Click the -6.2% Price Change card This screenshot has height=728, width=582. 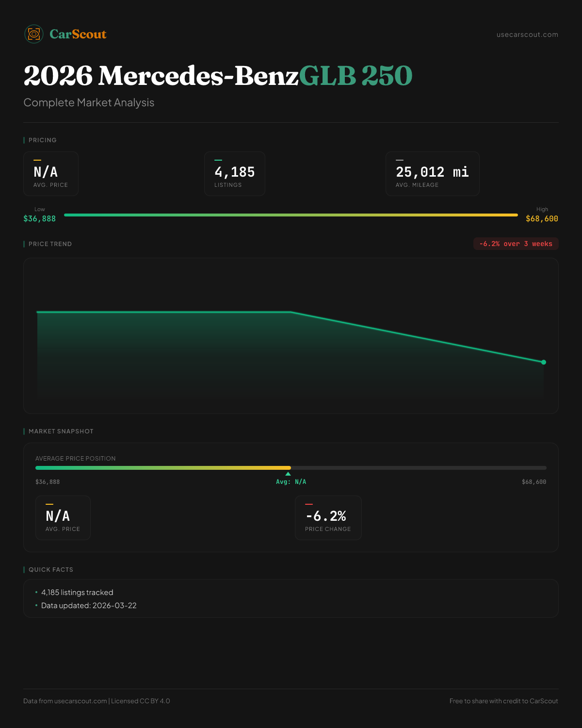coord(328,518)
